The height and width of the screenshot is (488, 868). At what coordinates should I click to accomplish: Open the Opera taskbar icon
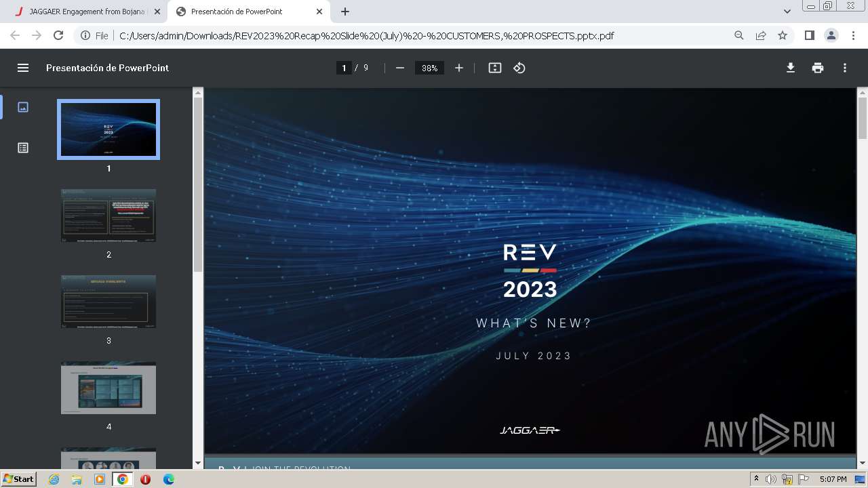(145, 479)
